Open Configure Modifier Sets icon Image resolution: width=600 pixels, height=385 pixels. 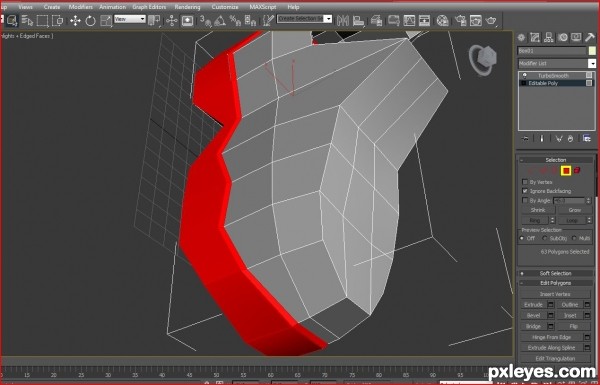[x=587, y=139]
